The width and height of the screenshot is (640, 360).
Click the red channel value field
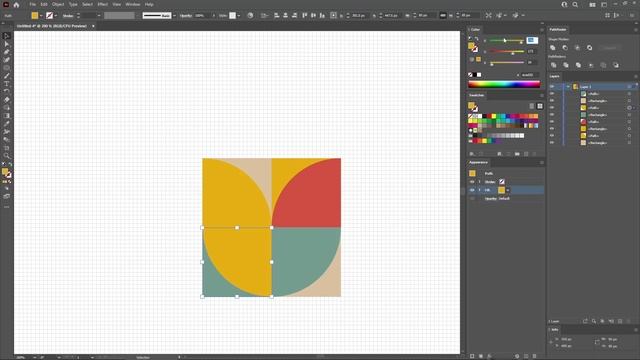(532, 40)
